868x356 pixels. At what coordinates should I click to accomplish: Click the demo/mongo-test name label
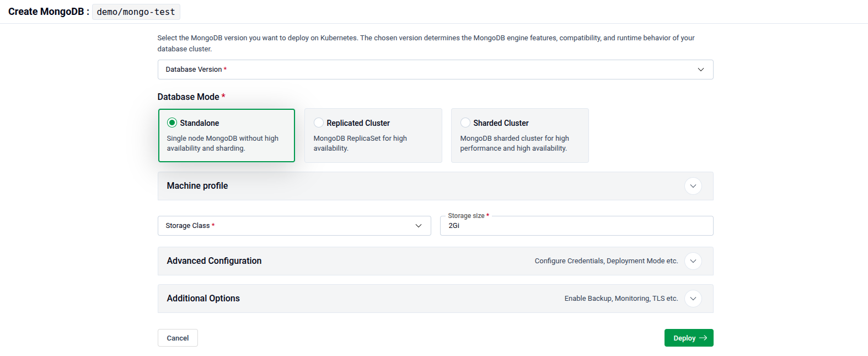(136, 12)
